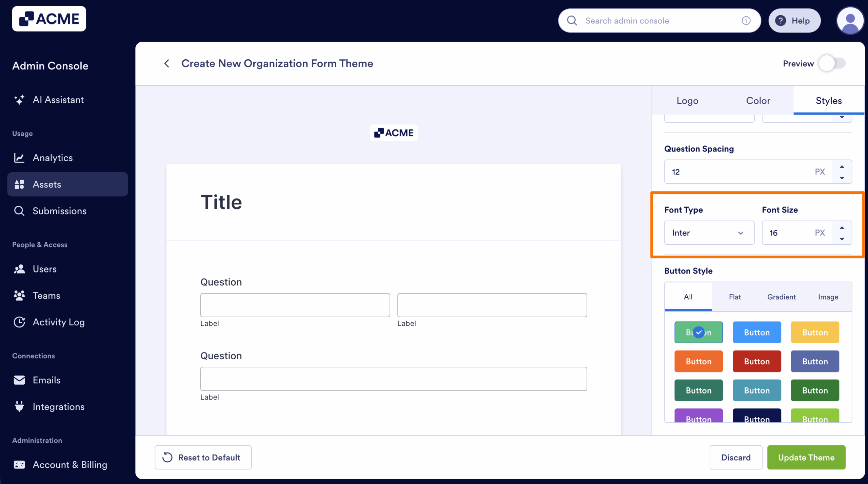Switch to the Color tab
The width and height of the screenshot is (868, 484).
(758, 100)
